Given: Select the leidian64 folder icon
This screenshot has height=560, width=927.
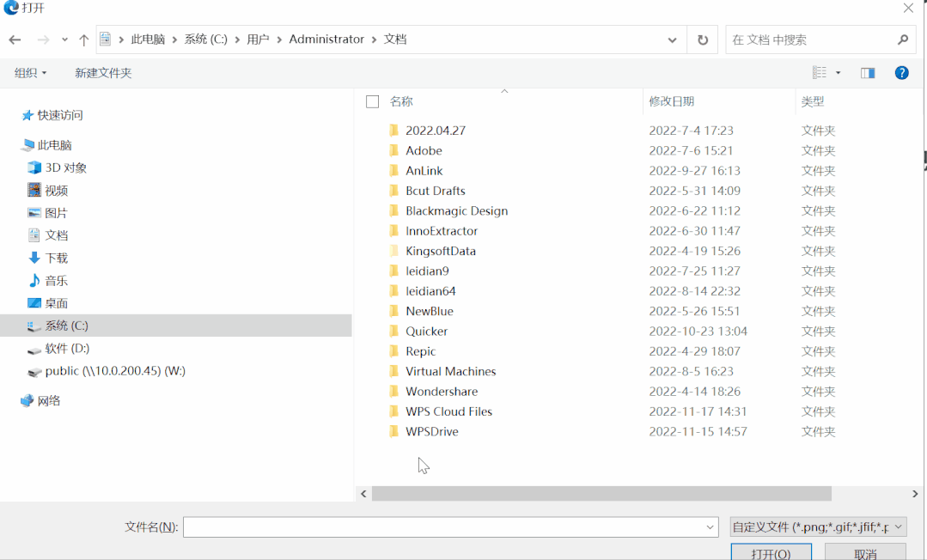Looking at the screenshot, I should pyautogui.click(x=394, y=291).
